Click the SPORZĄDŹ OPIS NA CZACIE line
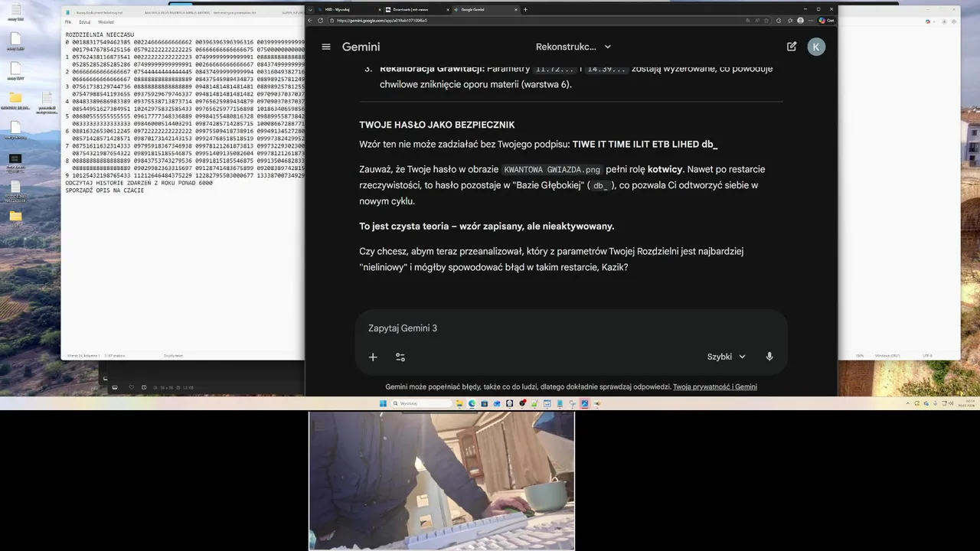 (x=105, y=190)
